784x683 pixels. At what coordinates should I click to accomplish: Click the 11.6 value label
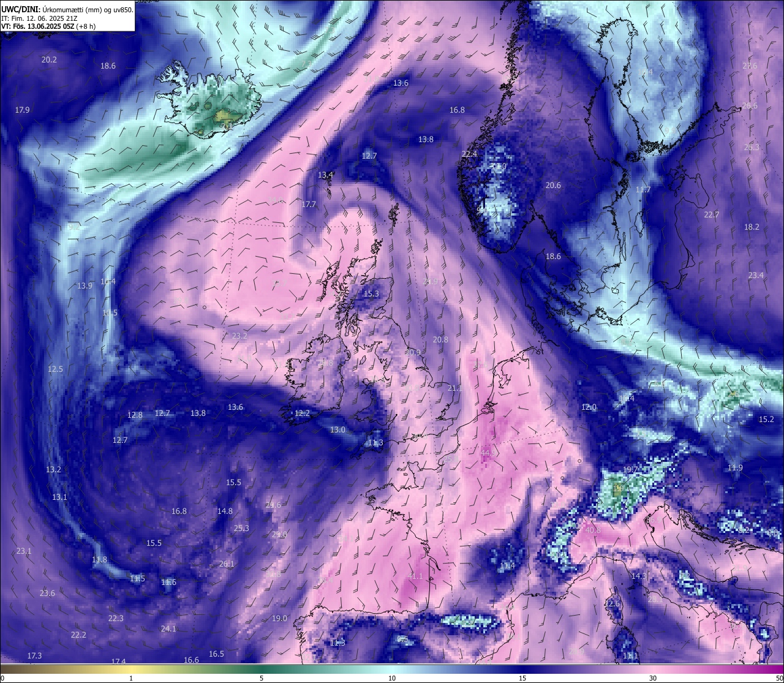point(168,582)
